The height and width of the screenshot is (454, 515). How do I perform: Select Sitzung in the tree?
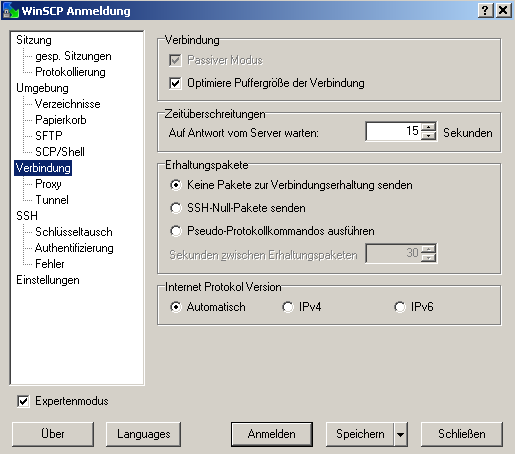34,40
